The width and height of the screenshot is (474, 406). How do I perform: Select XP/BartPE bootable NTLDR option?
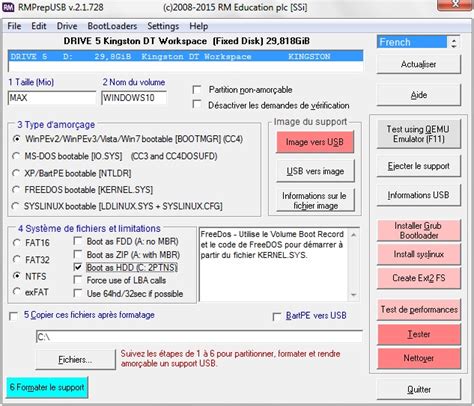[x=16, y=173]
